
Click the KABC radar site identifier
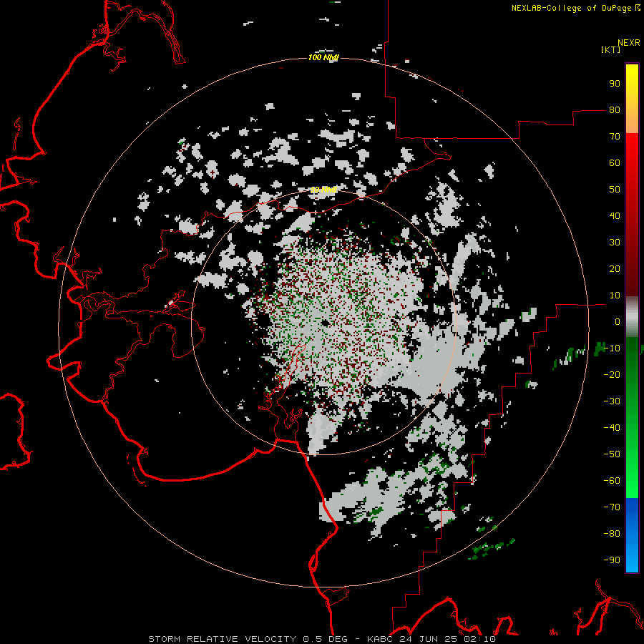(x=379, y=639)
